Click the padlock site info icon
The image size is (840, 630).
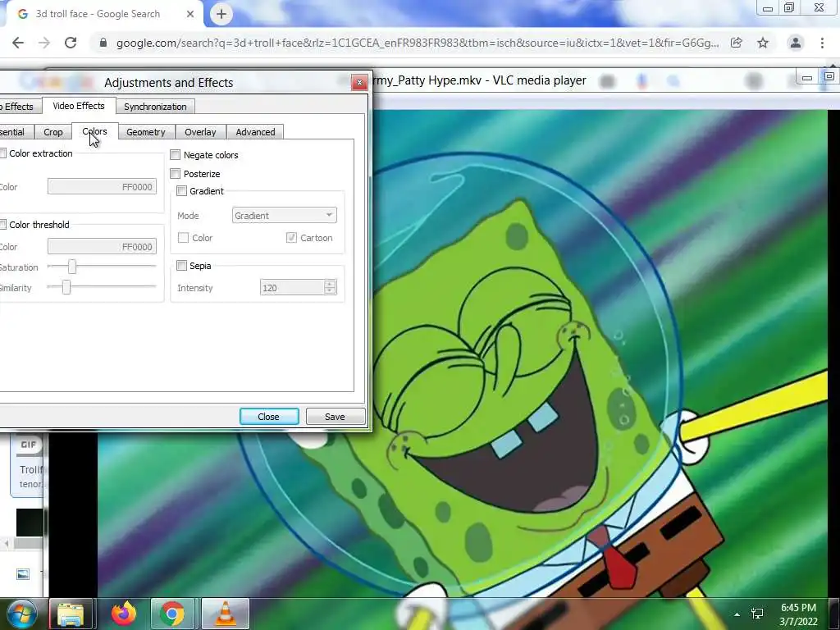103,43
